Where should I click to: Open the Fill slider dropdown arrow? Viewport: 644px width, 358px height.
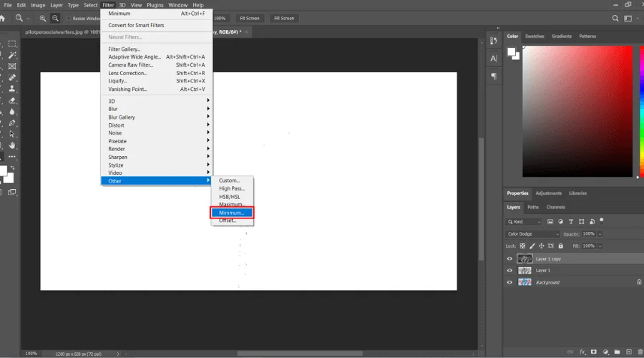pos(600,246)
